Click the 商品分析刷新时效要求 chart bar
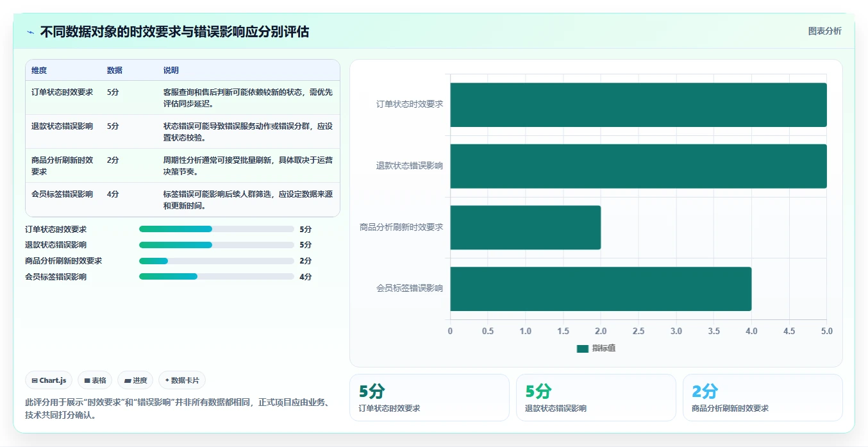 click(x=526, y=228)
